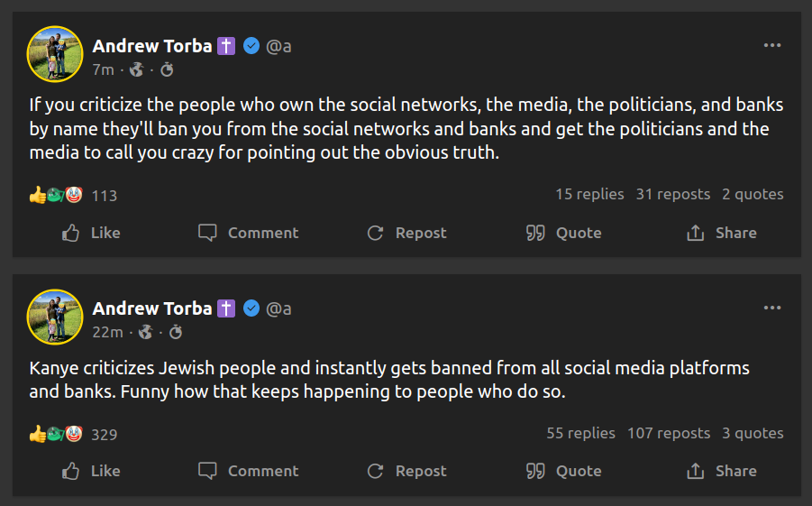Share the second post about Kanye
This screenshot has width=812, height=506.
[x=721, y=471]
